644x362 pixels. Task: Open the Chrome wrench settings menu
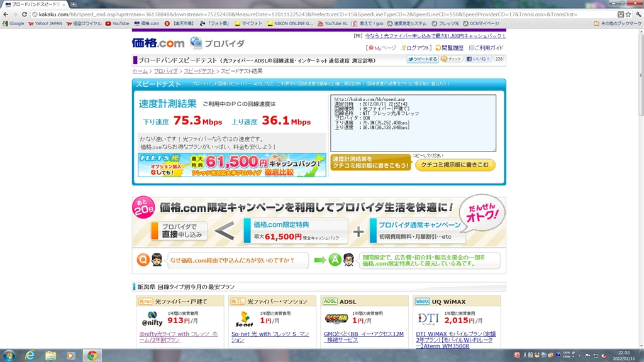coord(638,14)
